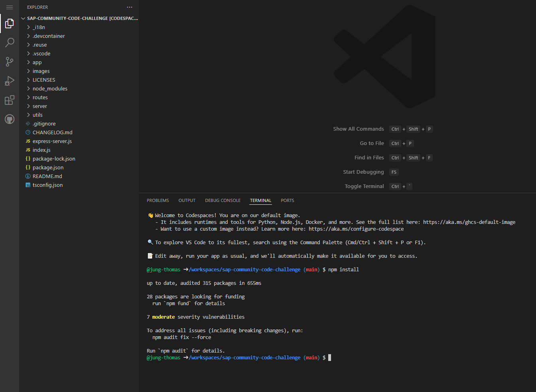The image size is (536, 392).
Task: Open the CHANGELOG.md file
Action: click(x=53, y=132)
